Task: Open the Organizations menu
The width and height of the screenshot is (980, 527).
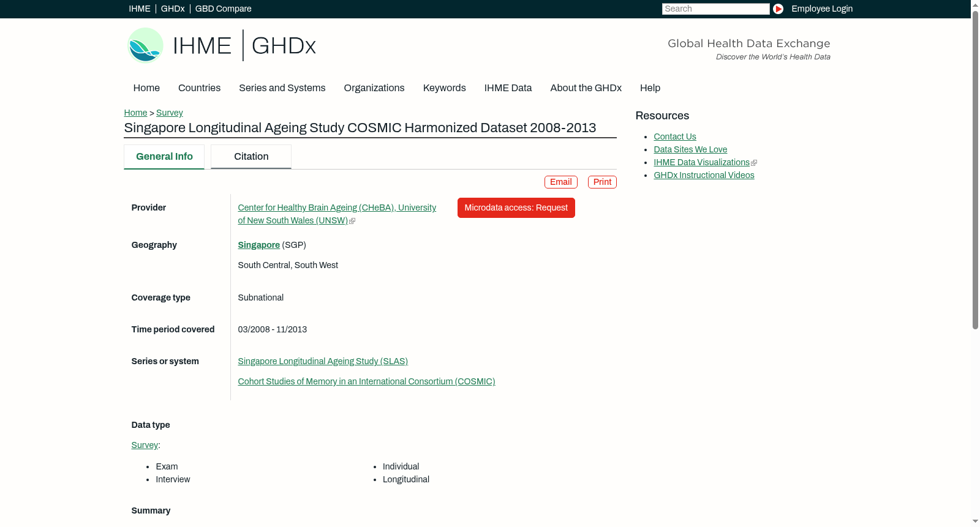Action: [374, 88]
